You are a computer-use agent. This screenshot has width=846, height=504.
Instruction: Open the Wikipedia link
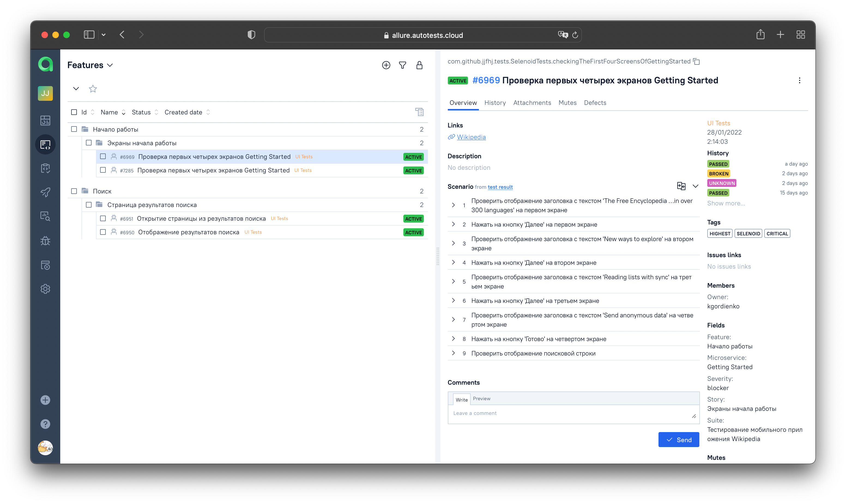coord(471,137)
